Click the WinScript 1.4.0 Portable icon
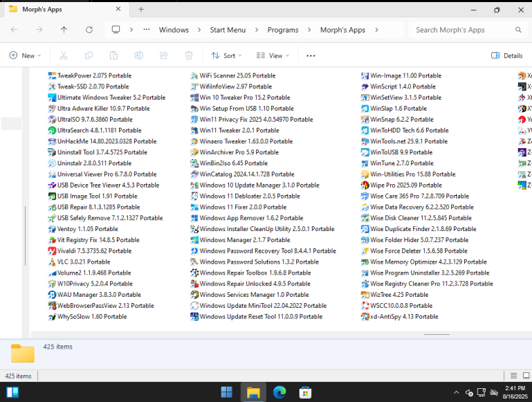 pos(365,86)
